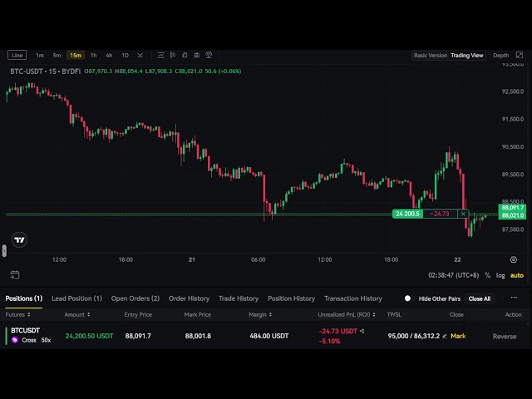Open the fifth chart toolbar icon after camera
The image size is (532, 399).
coord(209,55)
